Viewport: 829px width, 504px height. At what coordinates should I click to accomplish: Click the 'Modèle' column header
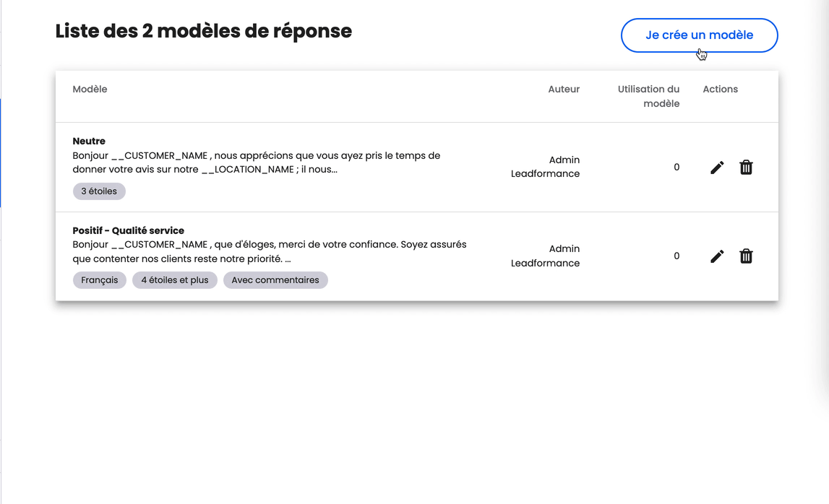[x=90, y=89]
